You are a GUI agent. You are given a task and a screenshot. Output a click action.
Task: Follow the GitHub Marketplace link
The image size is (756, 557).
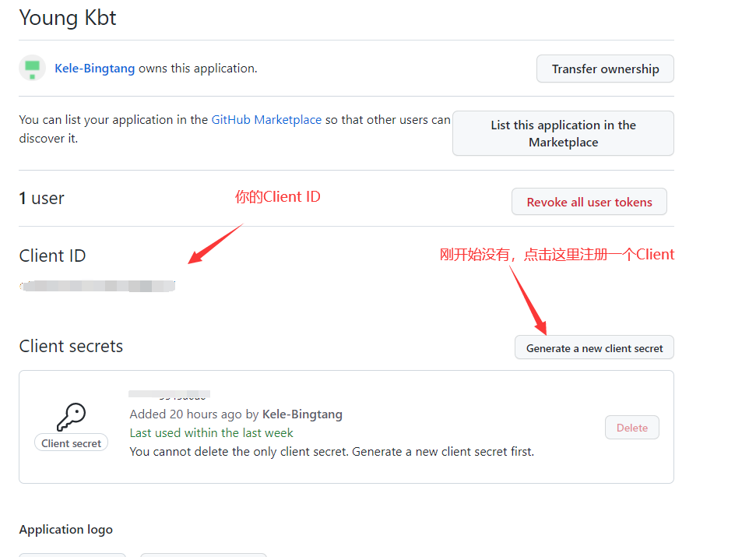[266, 120]
